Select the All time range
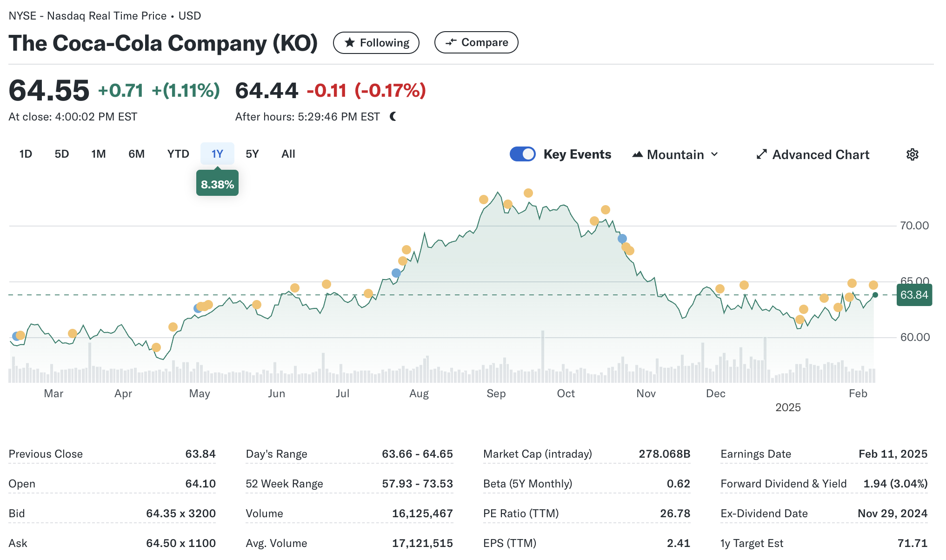Image resolution: width=946 pixels, height=560 pixels. [x=288, y=154]
